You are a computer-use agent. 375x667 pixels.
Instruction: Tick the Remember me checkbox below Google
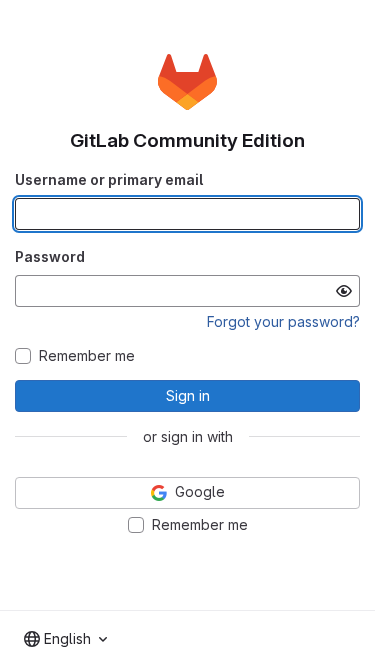click(x=136, y=525)
